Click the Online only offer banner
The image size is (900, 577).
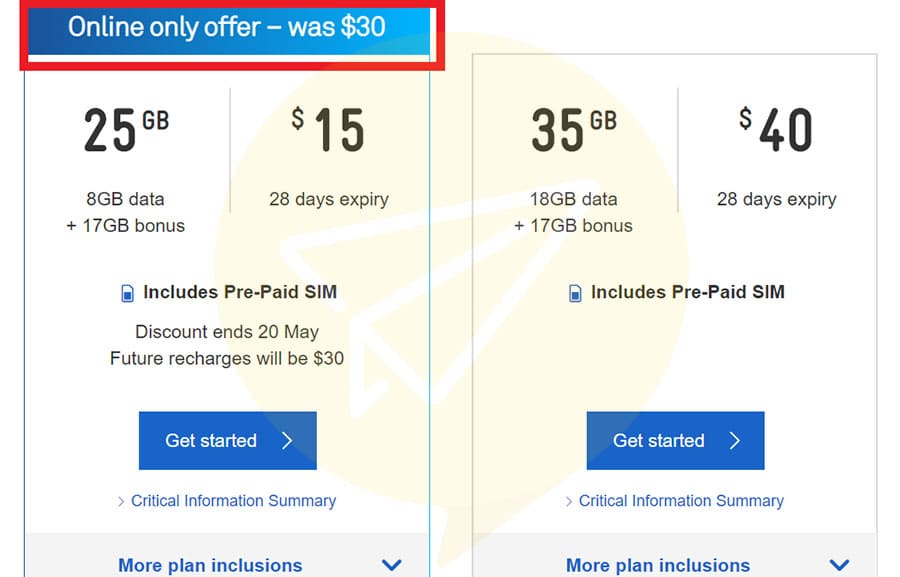[228, 30]
